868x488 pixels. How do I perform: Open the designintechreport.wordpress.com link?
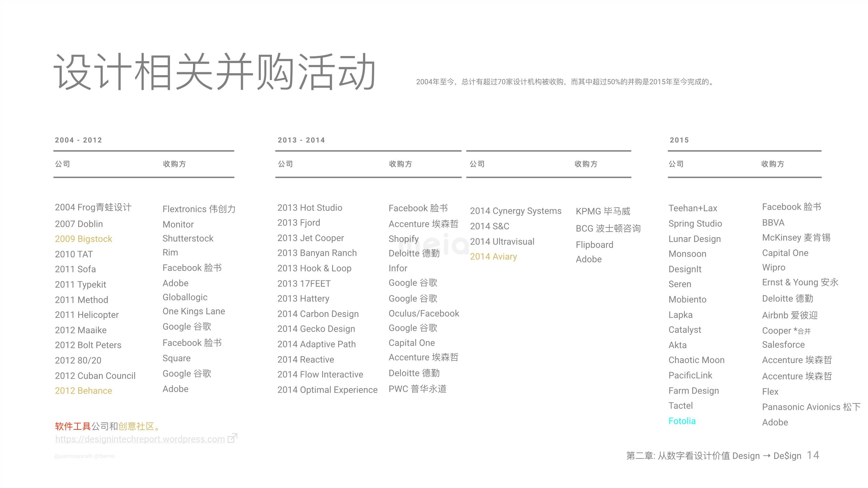click(140, 439)
